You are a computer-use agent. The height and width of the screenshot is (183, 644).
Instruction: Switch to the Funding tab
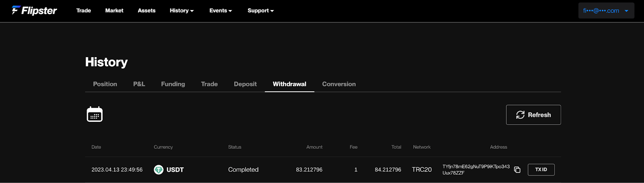click(x=173, y=84)
